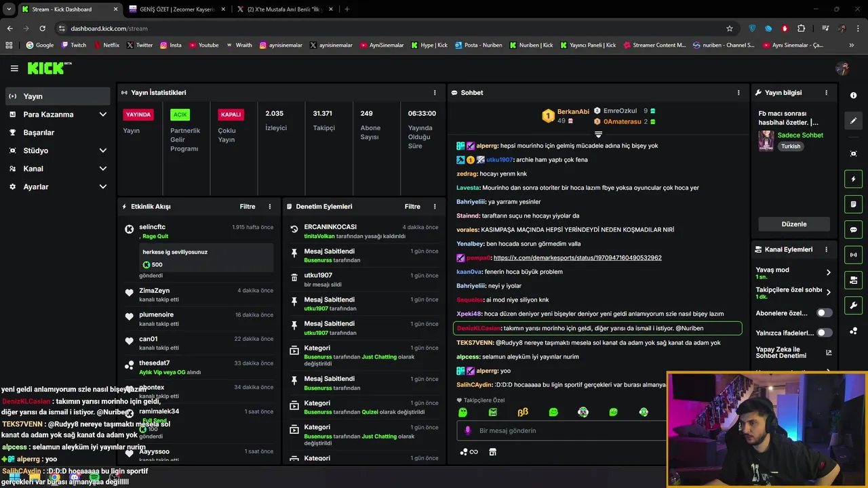Select Yayın in the sidebar
This screenshot has width=868, height=488.
tap(57, 96)
